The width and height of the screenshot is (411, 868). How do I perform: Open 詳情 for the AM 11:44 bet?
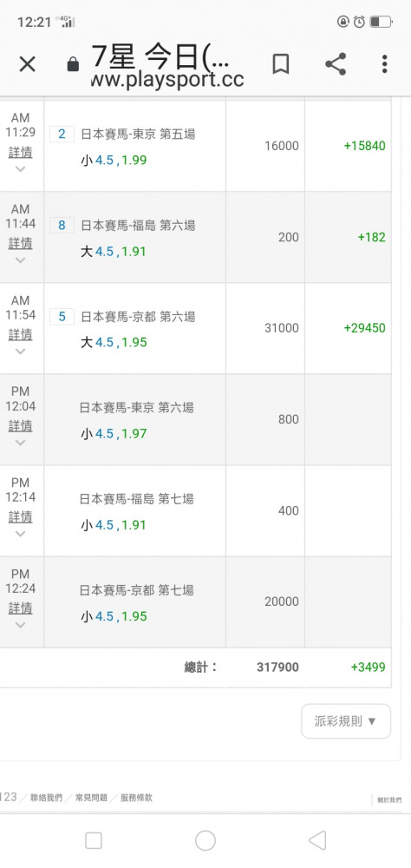tap(21, 243)
